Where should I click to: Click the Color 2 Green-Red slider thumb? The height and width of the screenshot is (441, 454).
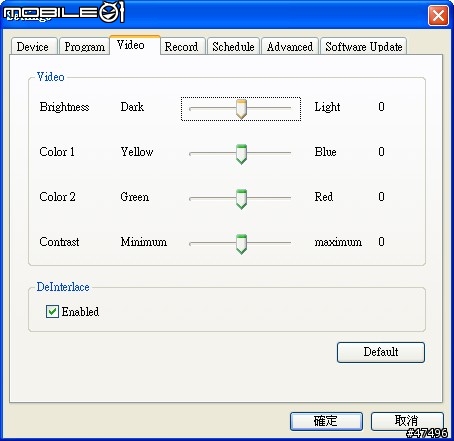(x=241, y=199)
